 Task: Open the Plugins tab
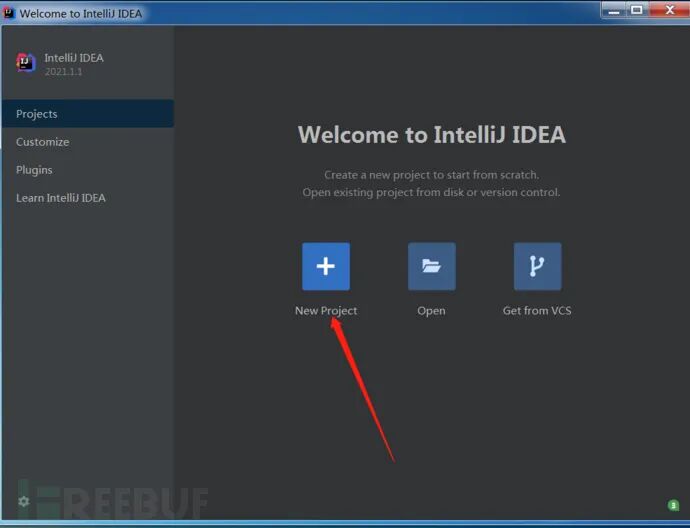88,170
